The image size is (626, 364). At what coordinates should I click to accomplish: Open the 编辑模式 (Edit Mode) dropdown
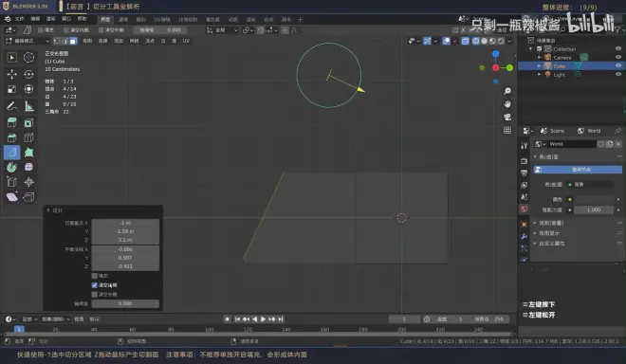click(28, 41)
